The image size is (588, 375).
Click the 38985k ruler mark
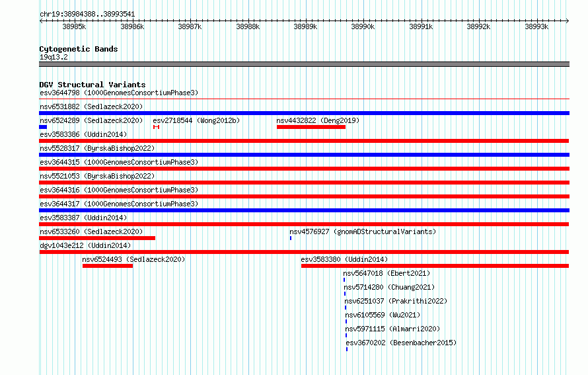point(74,26)
